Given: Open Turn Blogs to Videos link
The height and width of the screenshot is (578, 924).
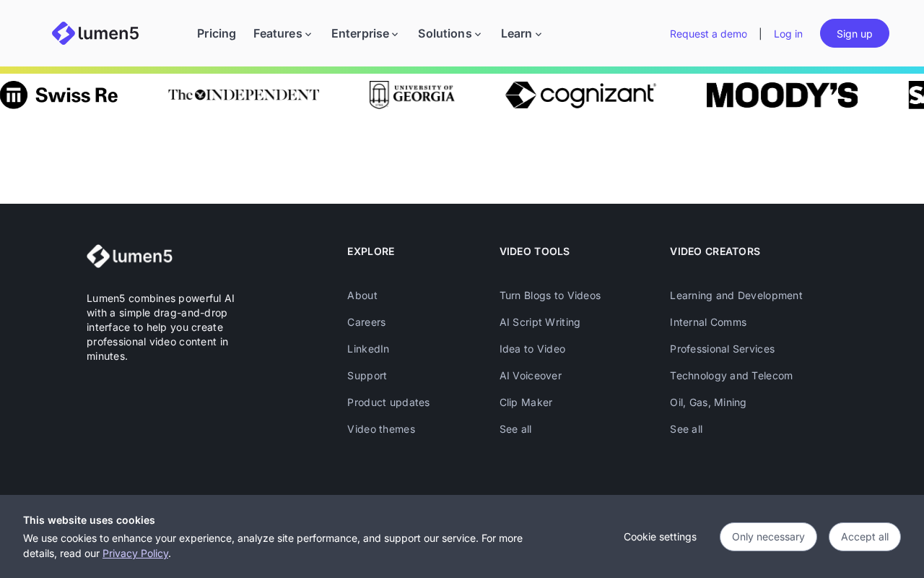Looking at the screenshot, I should point(550,296).
